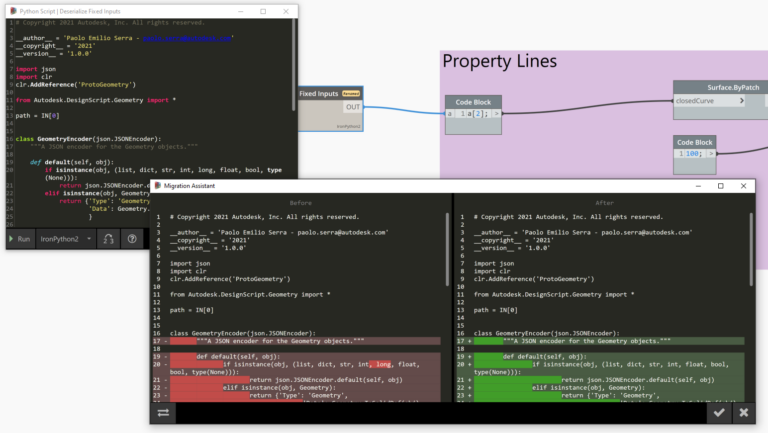Screen dimensions: 768x433
Task: Click the 100; value in the Code Block
Action: tap(694, 154)
